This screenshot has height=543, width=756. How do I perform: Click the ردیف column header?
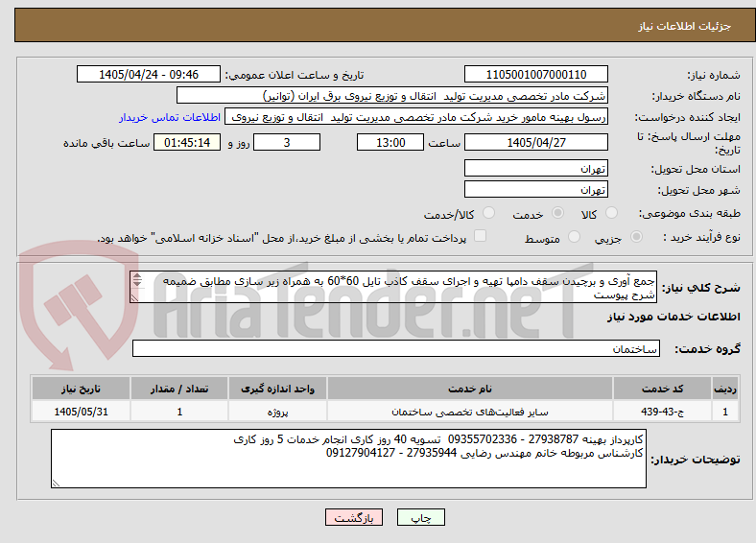point(725,389)
